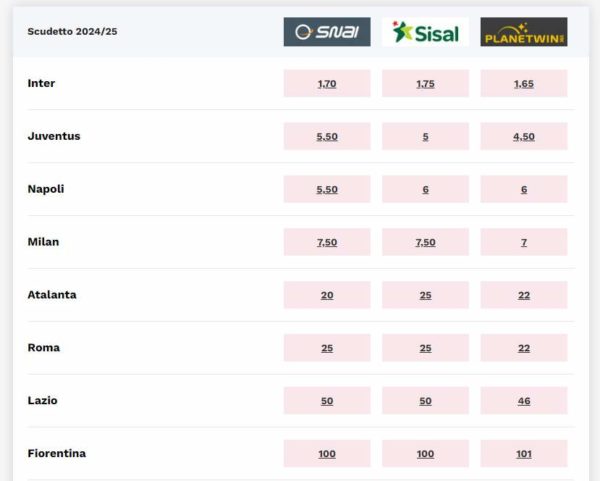Choose Napoli SNAI odds 5,50
Screen dimensions: 600x481
[327, 190]
